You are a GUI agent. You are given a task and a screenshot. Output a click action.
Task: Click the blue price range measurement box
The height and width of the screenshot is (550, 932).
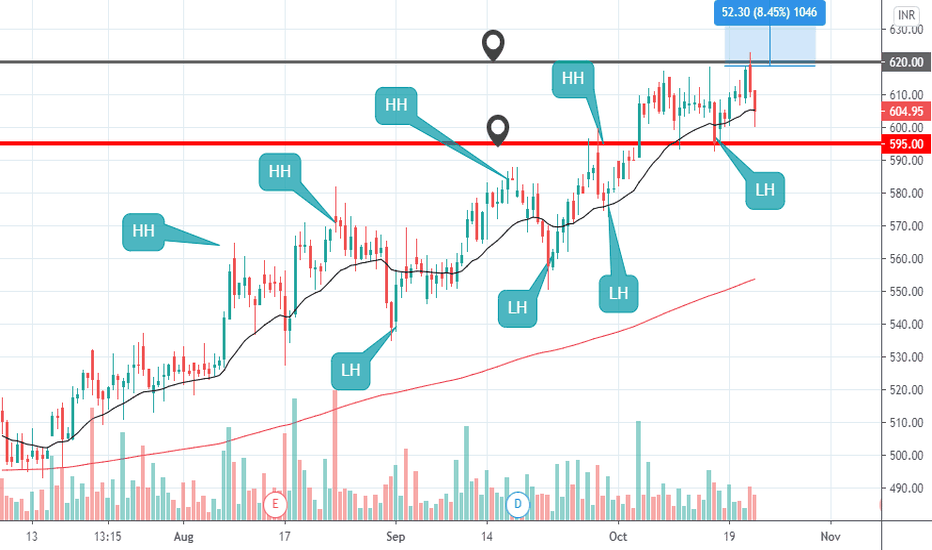pos(770,45)
